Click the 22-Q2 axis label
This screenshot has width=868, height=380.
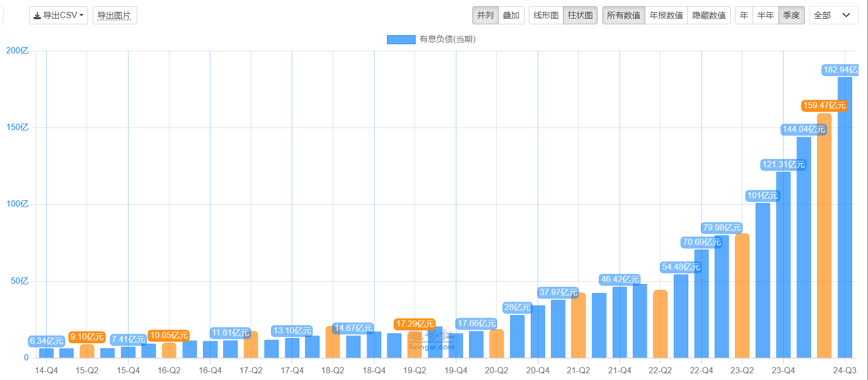point(660,371)
